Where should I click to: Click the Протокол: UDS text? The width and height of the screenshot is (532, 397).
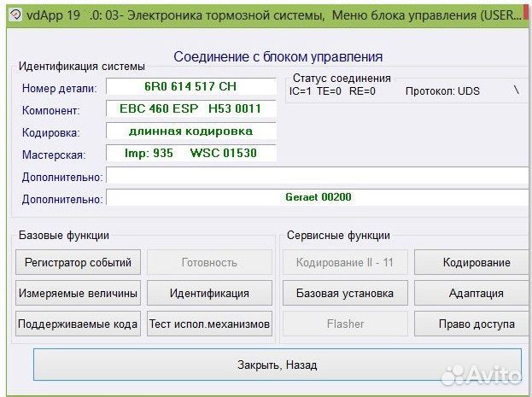[x=442, y=91]
